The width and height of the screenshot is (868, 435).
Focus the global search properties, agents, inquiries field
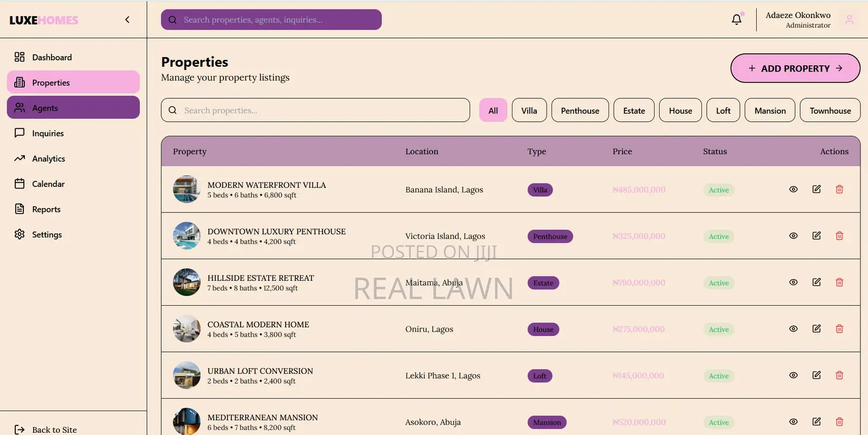coord(271,20)
